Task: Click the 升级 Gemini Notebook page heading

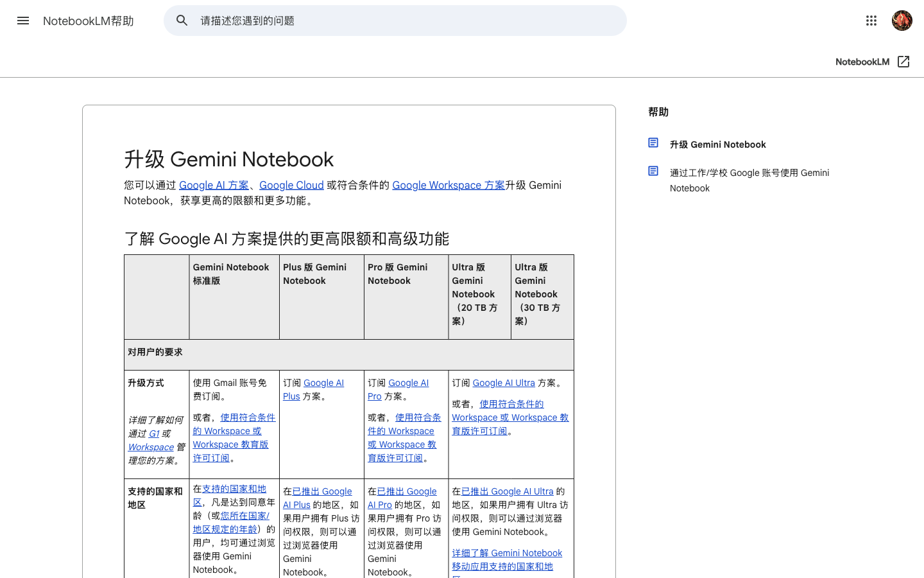Action: pyautogui.click(x=229, y=159)
